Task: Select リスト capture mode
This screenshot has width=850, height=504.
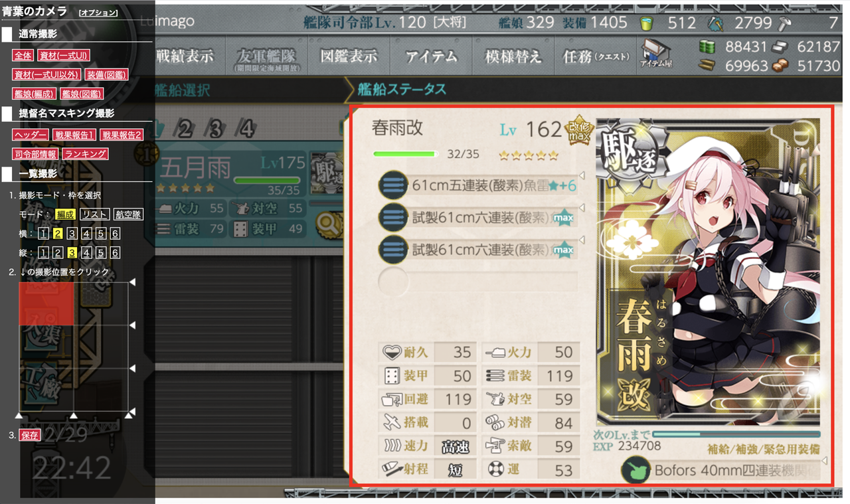Action: tap(94, 214)
